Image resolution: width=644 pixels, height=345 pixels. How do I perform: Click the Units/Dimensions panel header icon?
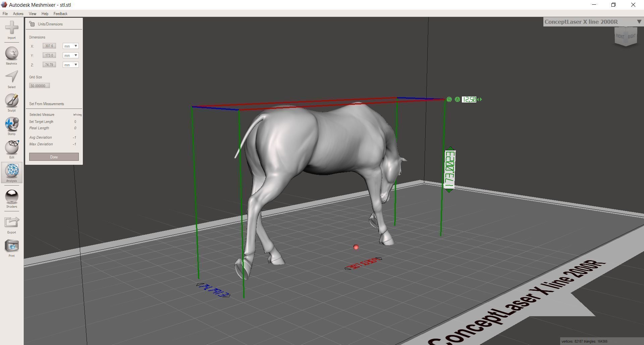[x=32, y=24]
